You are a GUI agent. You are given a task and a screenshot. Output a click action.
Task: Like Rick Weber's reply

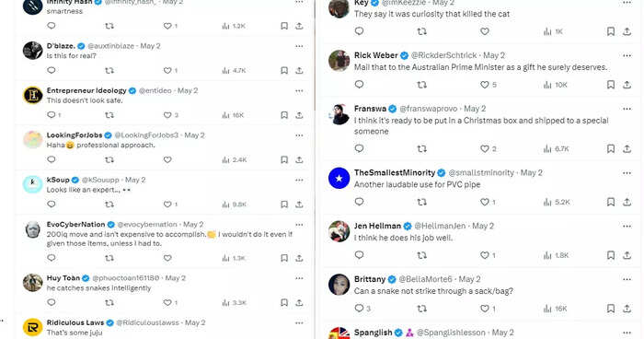tap(485, 85)
